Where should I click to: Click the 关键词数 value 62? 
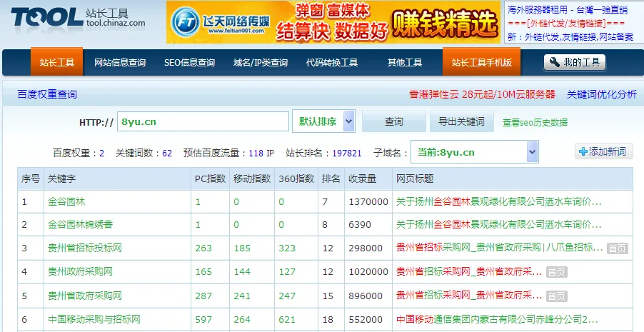(x=167, y=154)
